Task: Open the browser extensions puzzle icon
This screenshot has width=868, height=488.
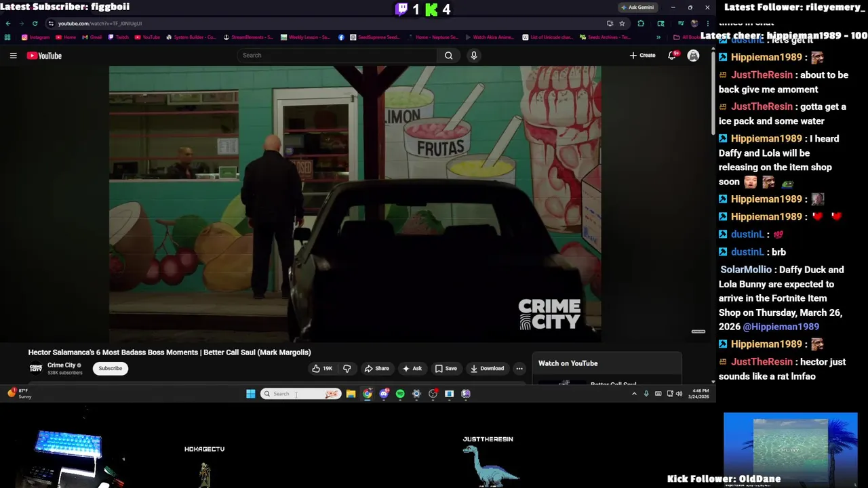Action: click(x=641, y=23)
